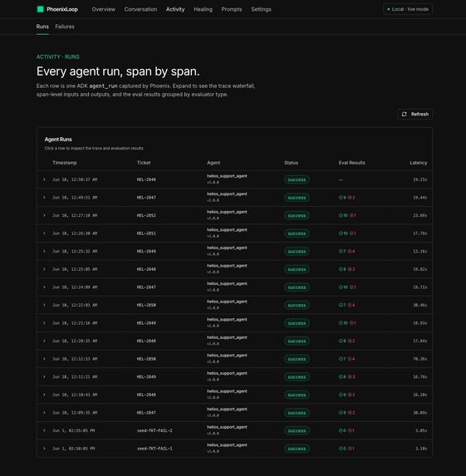The width and height of the screenshot is (466, 476).
Task: Select the Runs sub-tab
Action: [x=42, y=27]
